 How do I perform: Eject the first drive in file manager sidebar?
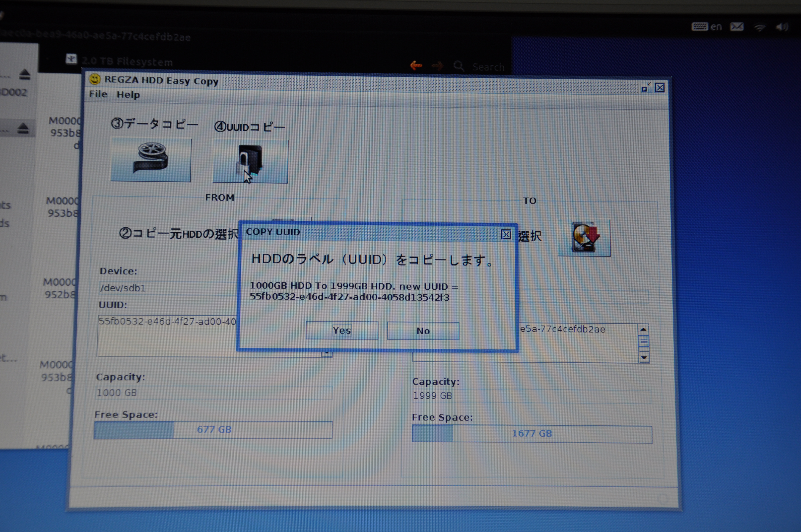click(x=24, y=74)
